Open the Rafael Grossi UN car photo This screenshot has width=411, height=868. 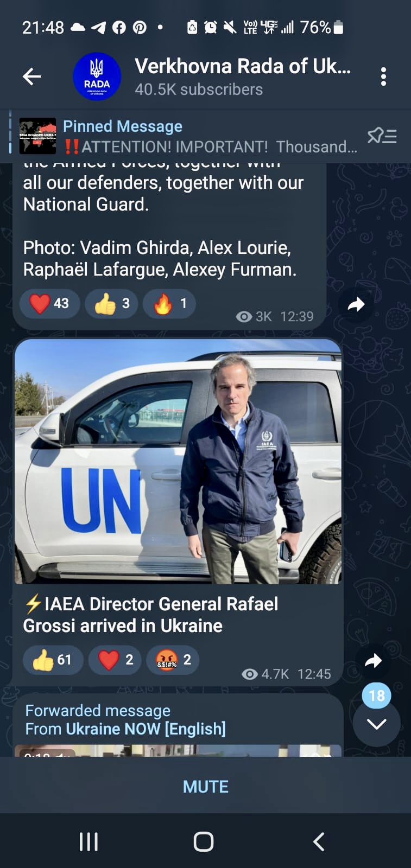pyautogui.click(x=178, y=462)
